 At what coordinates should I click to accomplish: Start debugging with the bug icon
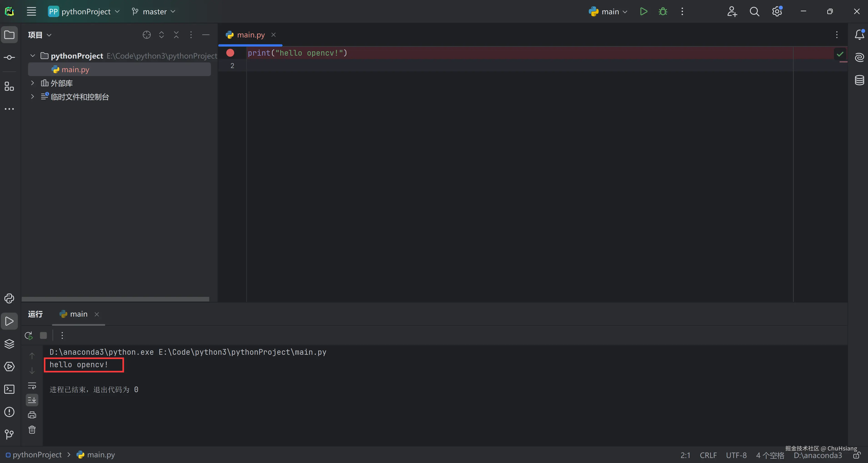coord(663,11)
